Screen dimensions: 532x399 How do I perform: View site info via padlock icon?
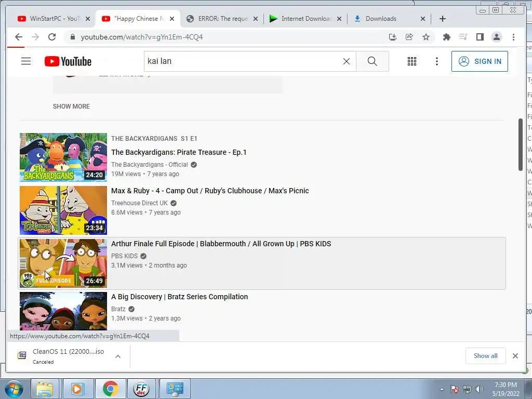[72, 37]
